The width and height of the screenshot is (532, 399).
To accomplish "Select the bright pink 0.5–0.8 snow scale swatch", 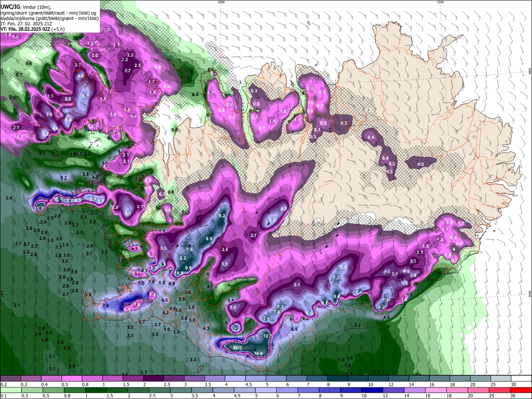I will (x=71, y=378).
